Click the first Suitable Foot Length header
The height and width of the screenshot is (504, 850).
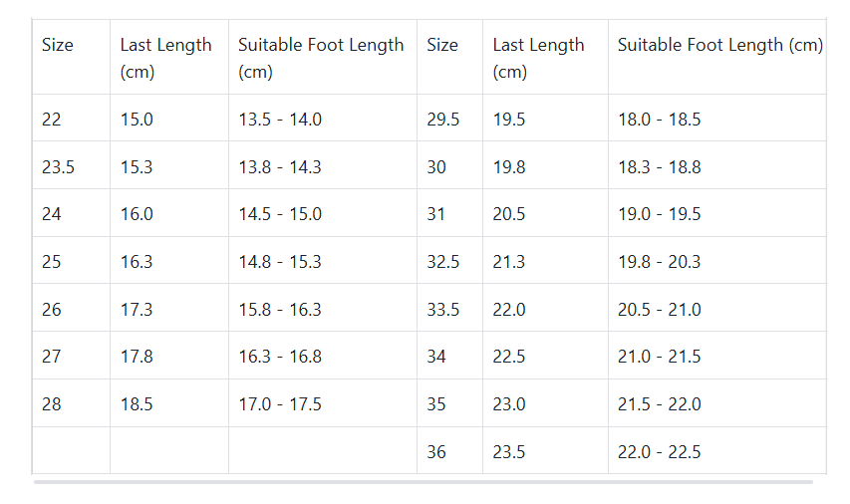321,58
